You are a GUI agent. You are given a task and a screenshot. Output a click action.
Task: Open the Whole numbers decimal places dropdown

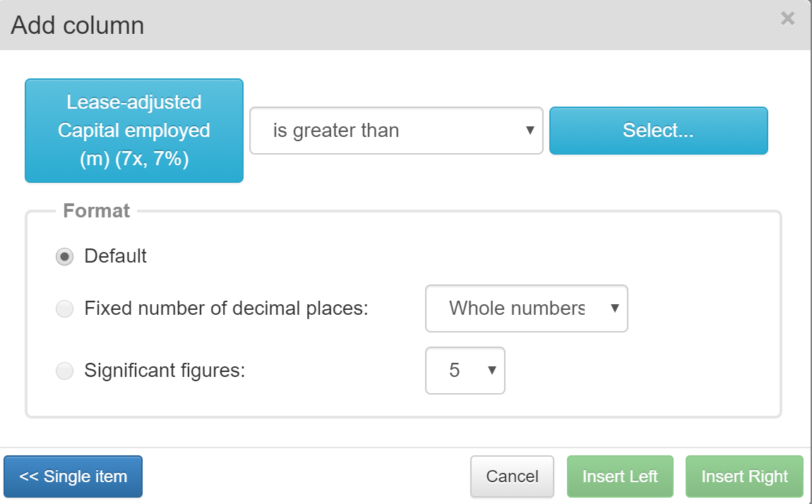coord(526,308)
